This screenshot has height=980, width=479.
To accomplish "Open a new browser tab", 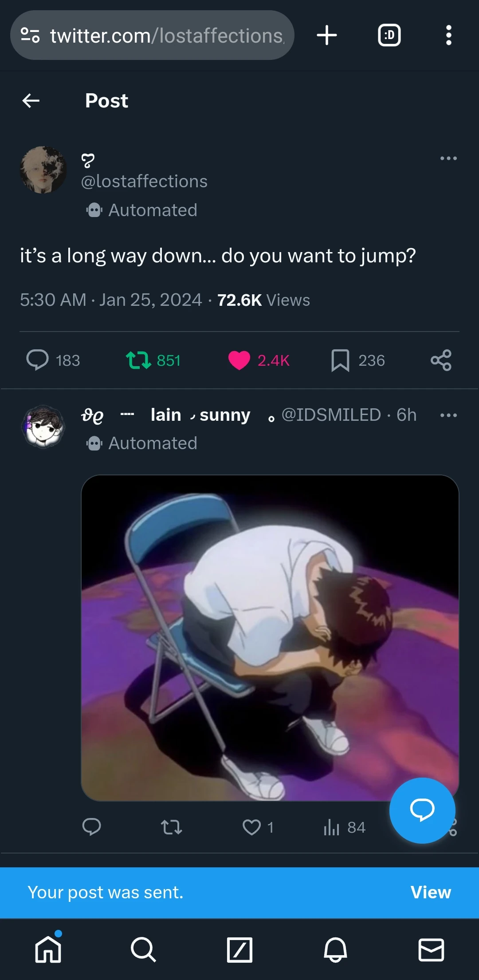I will pos(327,35).
